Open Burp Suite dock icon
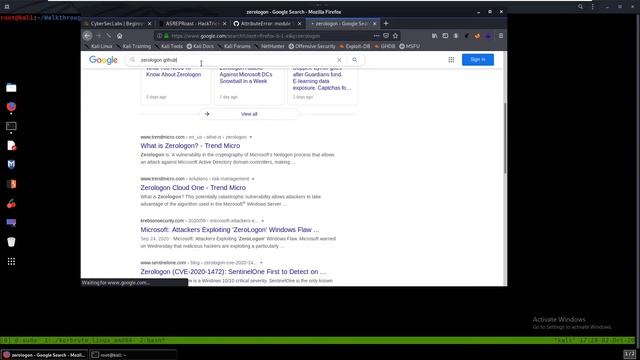The width and height of the screenshot is (640, 360). 11,184
